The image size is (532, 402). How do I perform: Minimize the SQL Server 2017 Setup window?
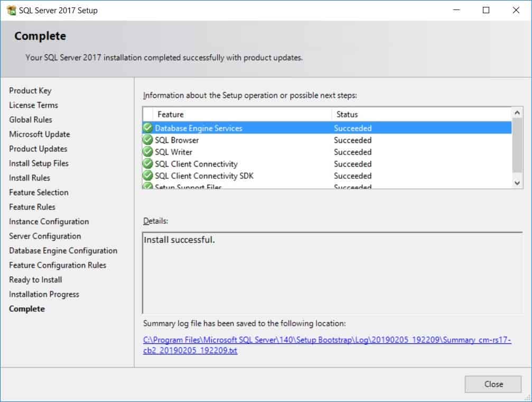coord(456,10)
